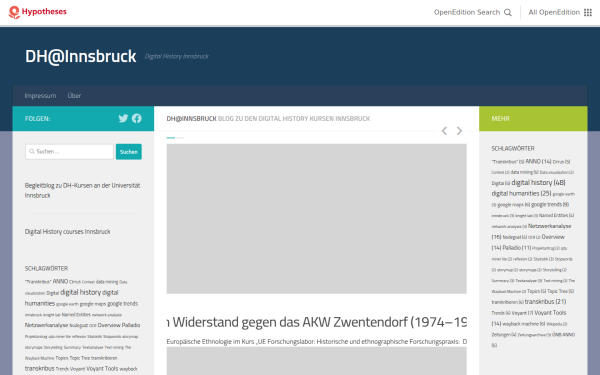
Task: Open the google maps (6) tag
Action: (514, 205)
